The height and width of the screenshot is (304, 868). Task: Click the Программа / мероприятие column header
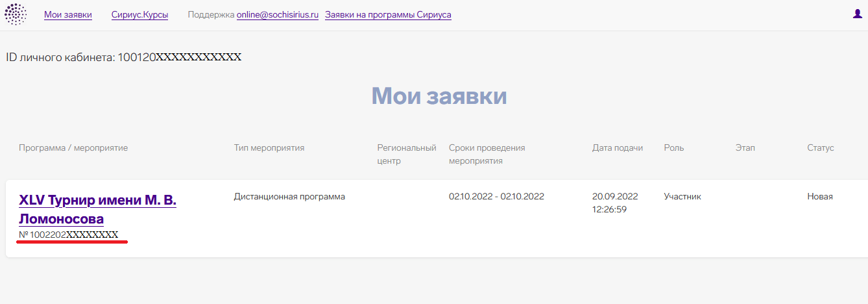[x=73, y=148]
